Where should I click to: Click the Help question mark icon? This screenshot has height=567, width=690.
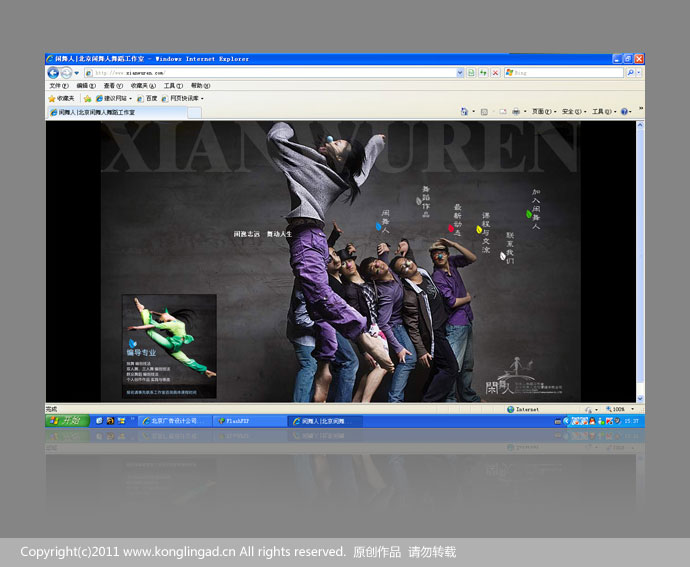[x=624, y=112]
